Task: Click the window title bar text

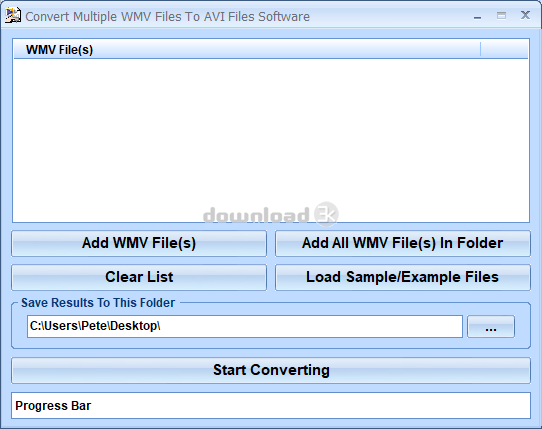Action: [x=167, y=17]
